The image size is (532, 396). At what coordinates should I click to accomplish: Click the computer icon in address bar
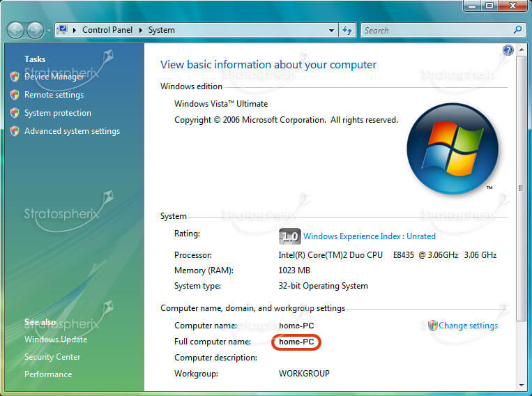[63, 30]
